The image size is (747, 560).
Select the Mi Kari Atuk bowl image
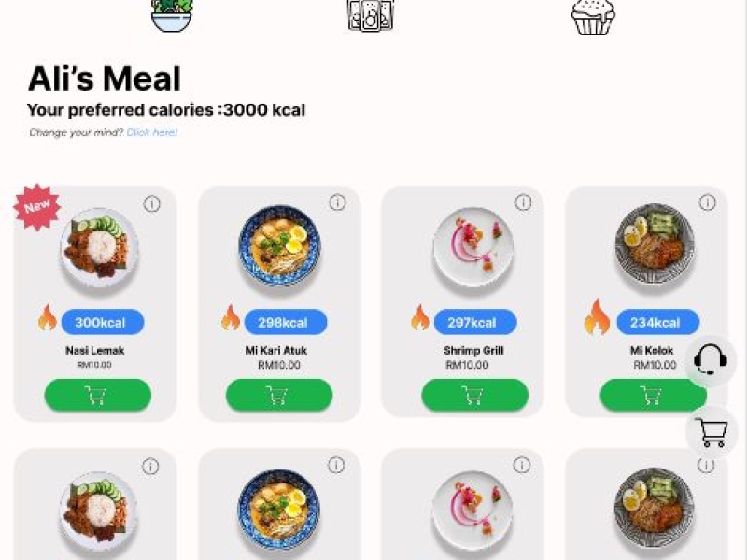coord(279,245)
